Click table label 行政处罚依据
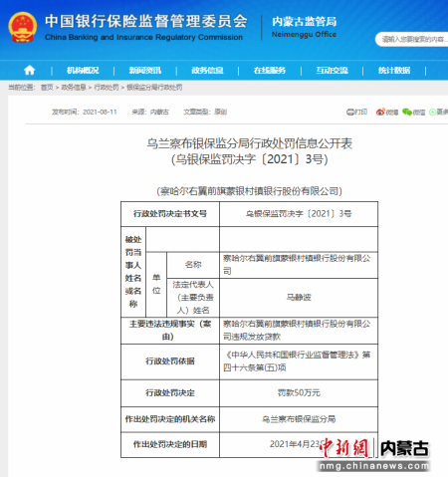The width and height of the screenshot is (448, 477). coord(170,361)
